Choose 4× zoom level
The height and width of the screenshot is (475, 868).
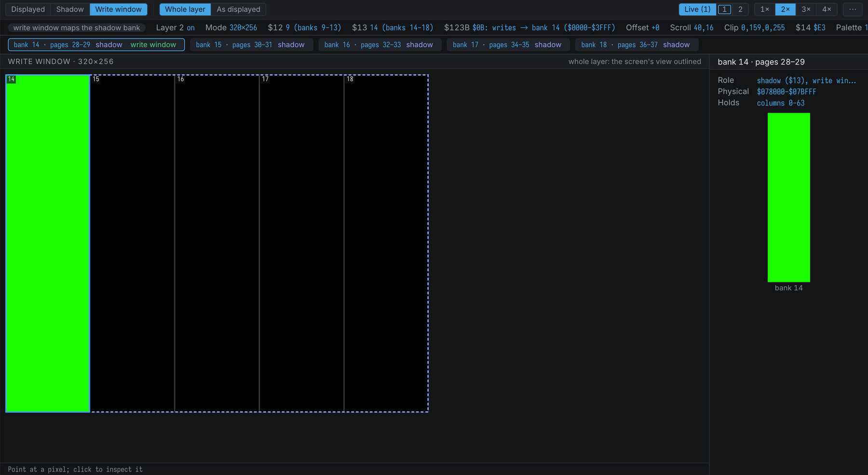(827, 9)
